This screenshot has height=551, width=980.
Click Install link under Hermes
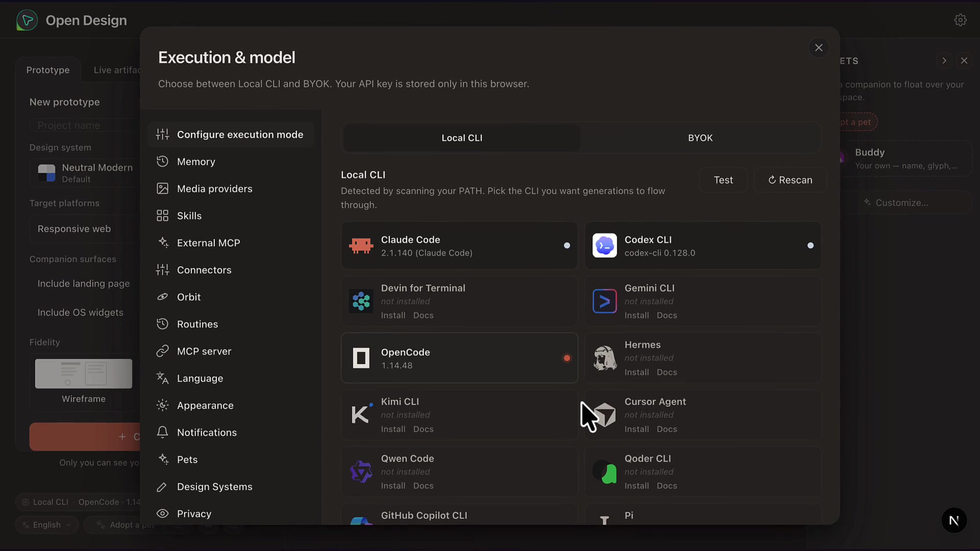point(636,372)
